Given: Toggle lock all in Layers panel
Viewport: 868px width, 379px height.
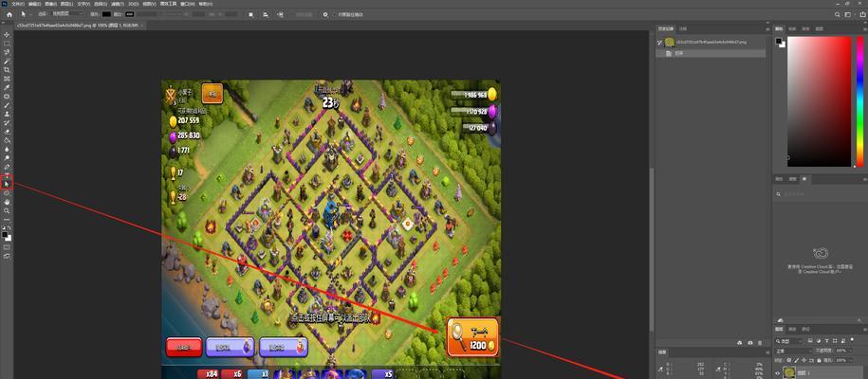Looking at the screenshot, I should 819,360.
